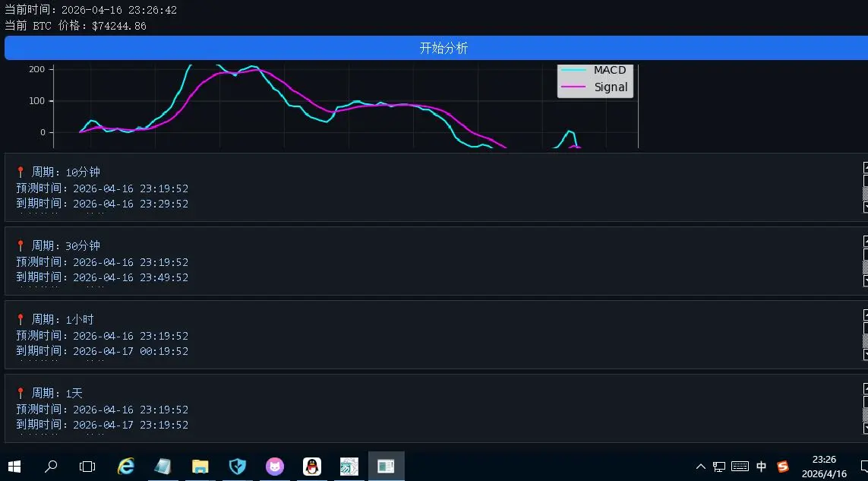Open the blue shield security app
Screen dimensions: 868x481
tap(238, 467)
